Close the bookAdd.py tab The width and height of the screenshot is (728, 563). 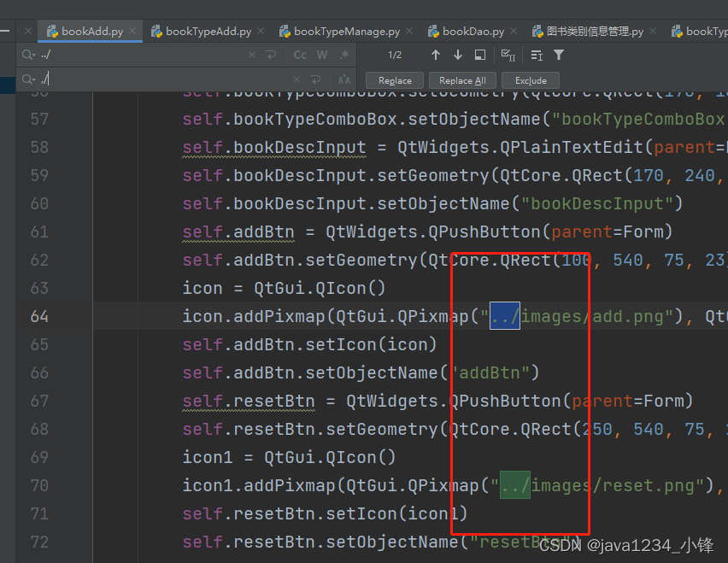132,31
